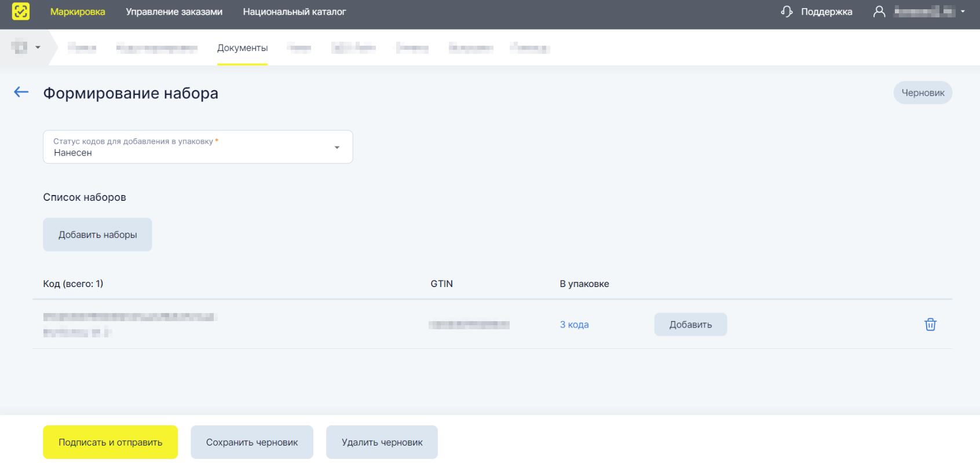The width and height of the screenshot is (980, 467).
Task: Click 'Удалить черновик' button
Action: pyautogui.click(x=382, y=442)
